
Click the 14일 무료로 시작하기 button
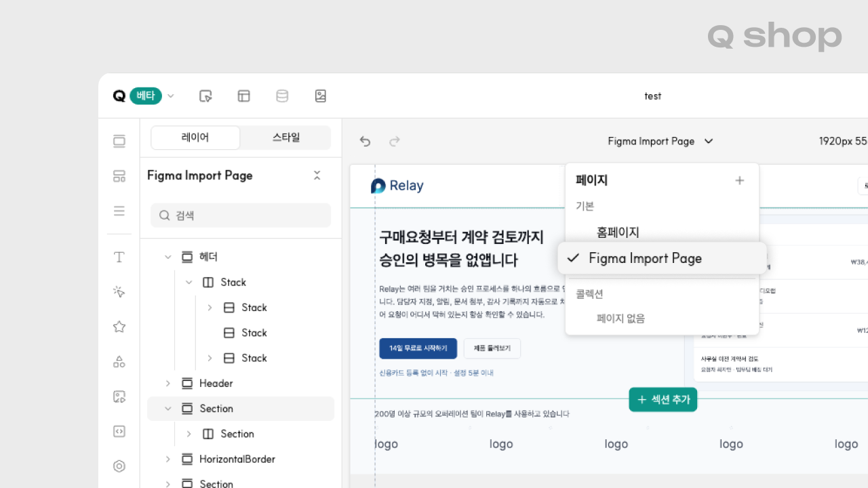(x=418, y=348)
